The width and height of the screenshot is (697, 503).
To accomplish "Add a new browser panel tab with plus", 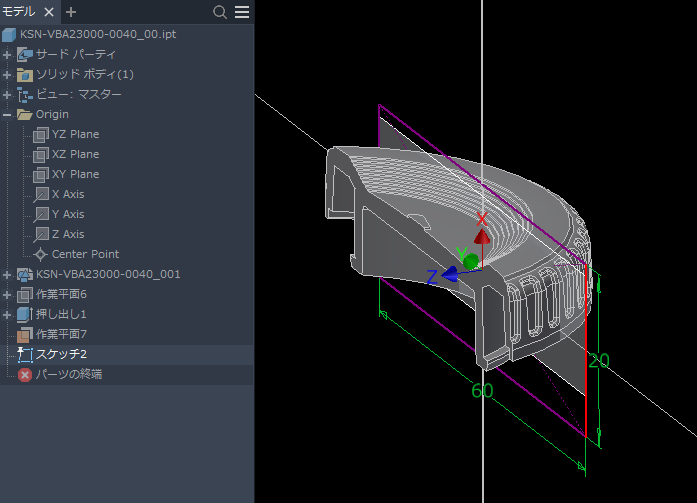I will 71,12.
